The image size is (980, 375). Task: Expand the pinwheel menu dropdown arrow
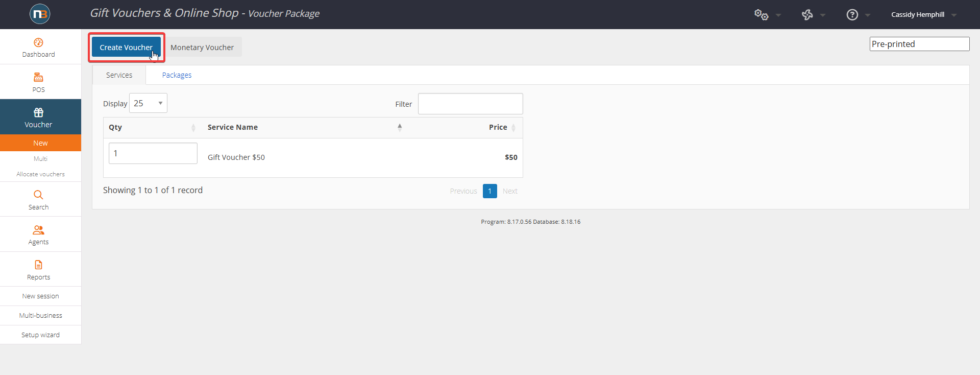pyautogui.click(x=823, y=15)
